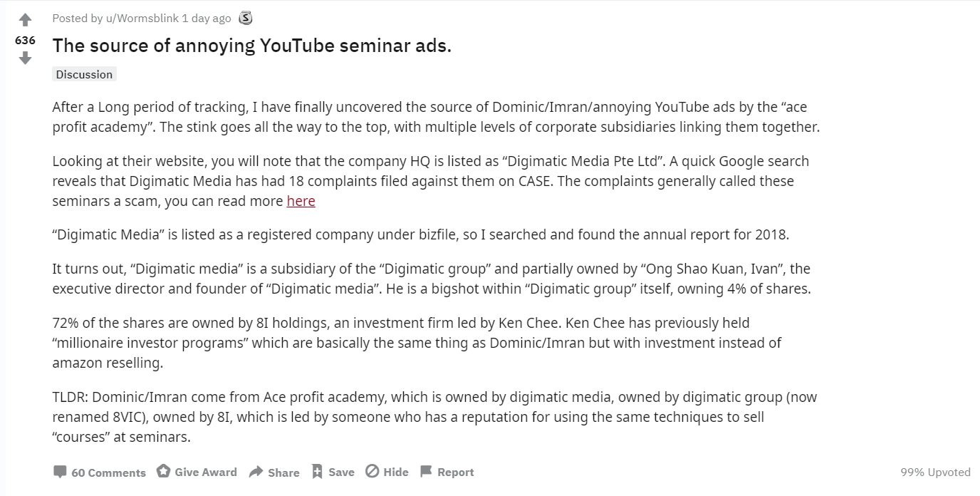
Task: Click the post title about YouTube seminar ads
Action: (251, 46)
